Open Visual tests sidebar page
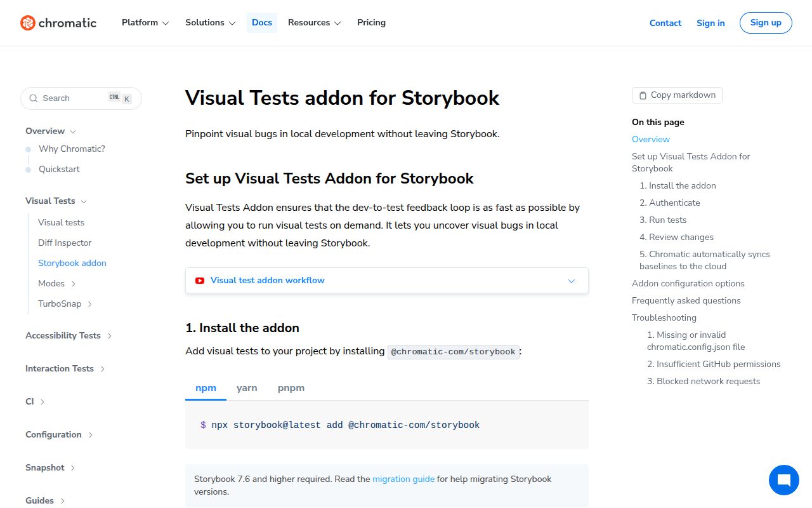Image resolution: width=812 pixels, height=508 pixels. [61, 222]
